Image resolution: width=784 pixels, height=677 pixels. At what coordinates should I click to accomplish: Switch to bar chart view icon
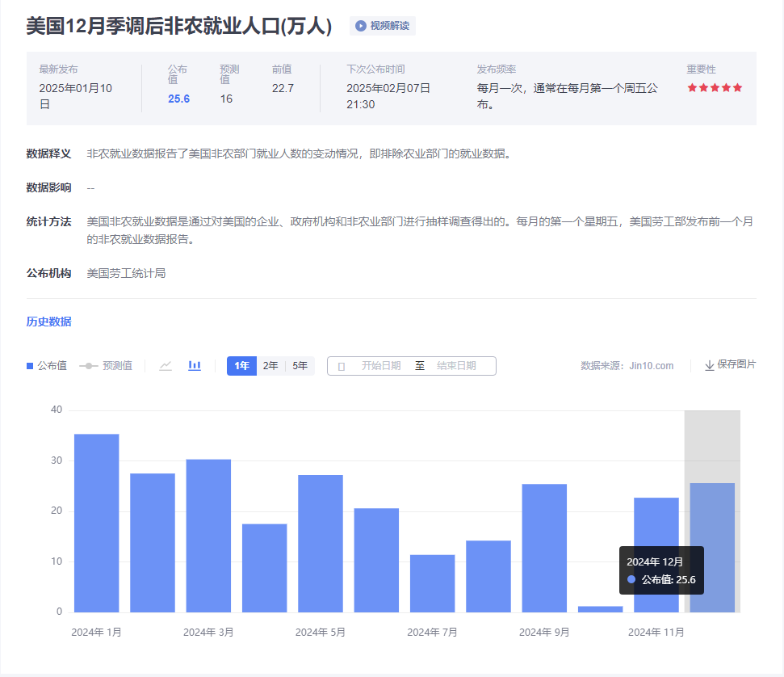195,366
